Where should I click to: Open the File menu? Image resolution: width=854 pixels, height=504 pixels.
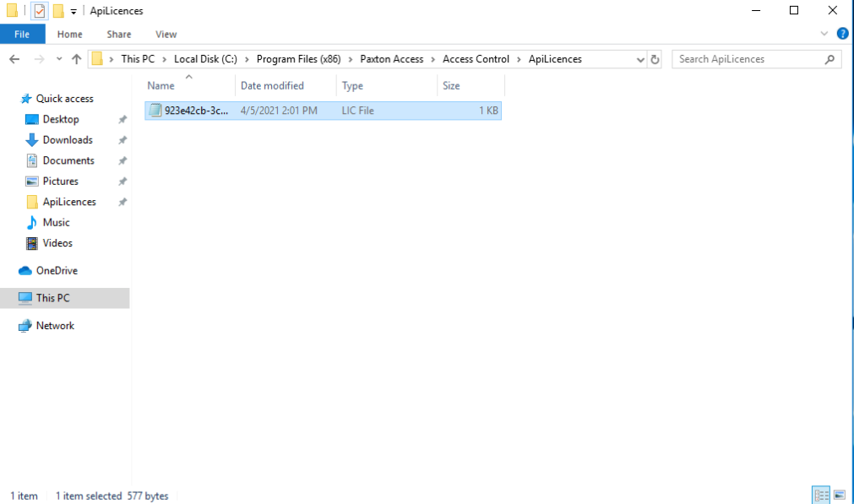pyautogui.click(x=22, y=34)
